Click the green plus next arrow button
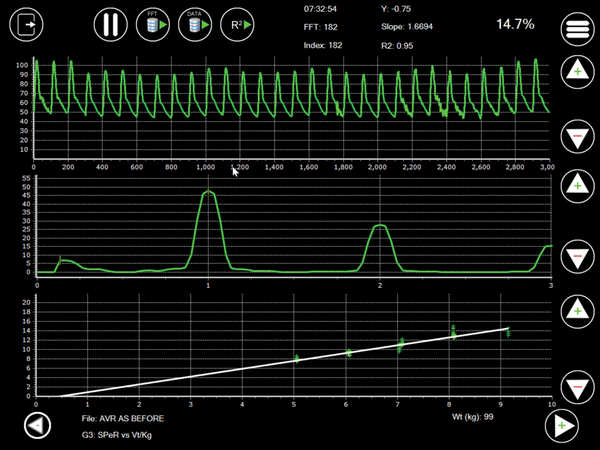This screenshot has height=450, width=600. [x=562, y=426]
